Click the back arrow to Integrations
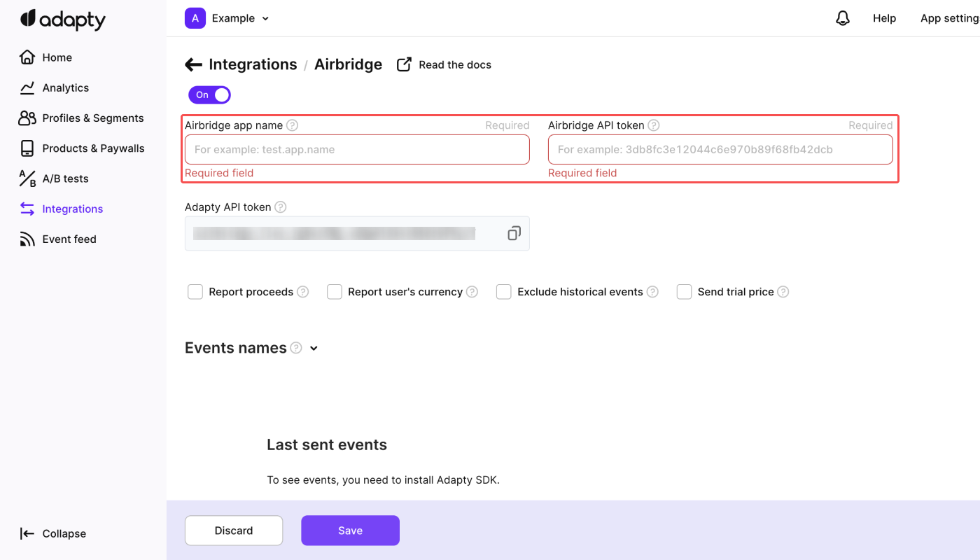 (x=193, y=64)
